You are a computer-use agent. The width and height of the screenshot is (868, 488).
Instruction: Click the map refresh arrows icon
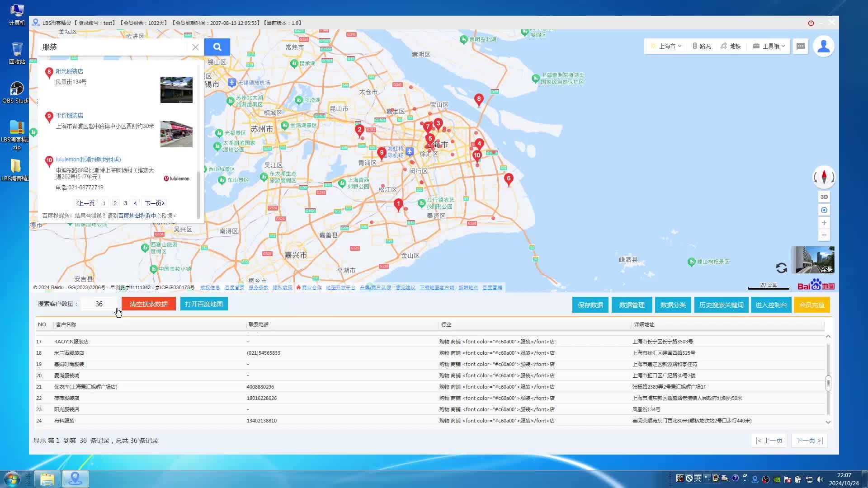(781, 268)
